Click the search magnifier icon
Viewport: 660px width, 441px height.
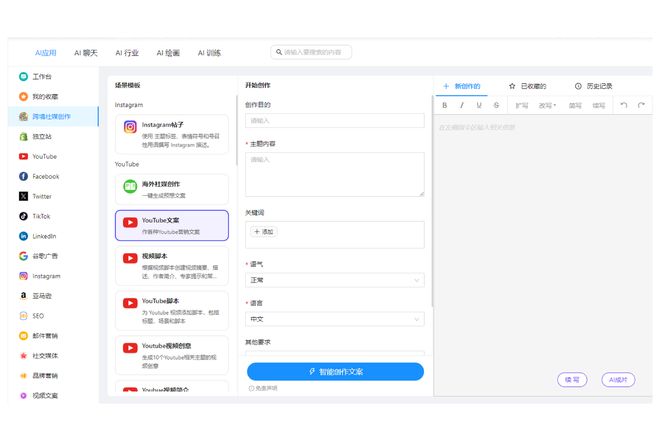coord(279,52)
